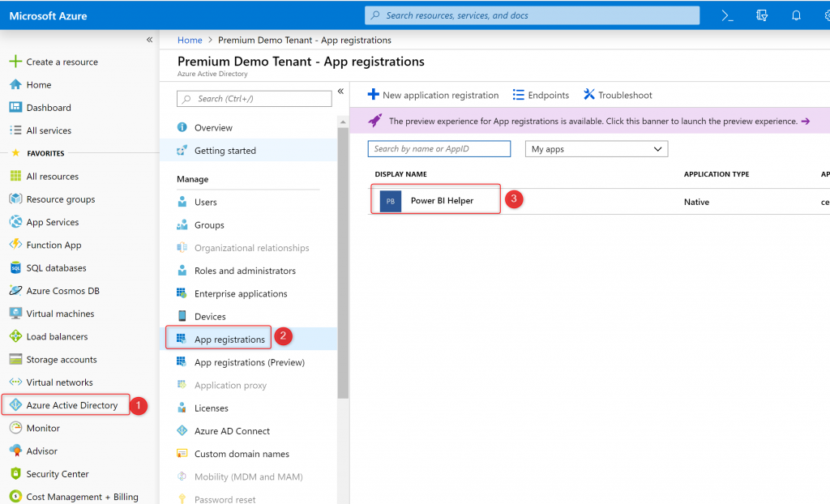Click the PB icon for Power BI Helper
Viewport: 830px width, 504px height.
click(389, 201)
